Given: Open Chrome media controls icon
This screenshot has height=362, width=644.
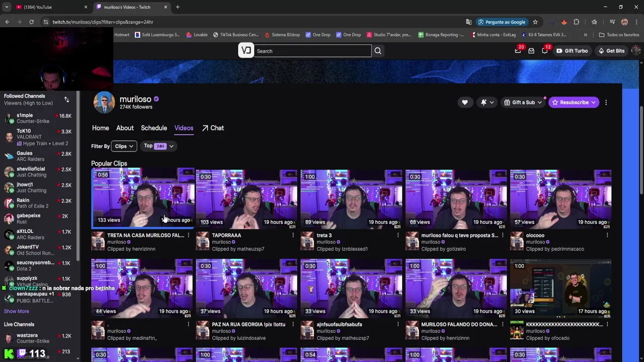Looking at the screenshot, I should click(x=612, y=22).
